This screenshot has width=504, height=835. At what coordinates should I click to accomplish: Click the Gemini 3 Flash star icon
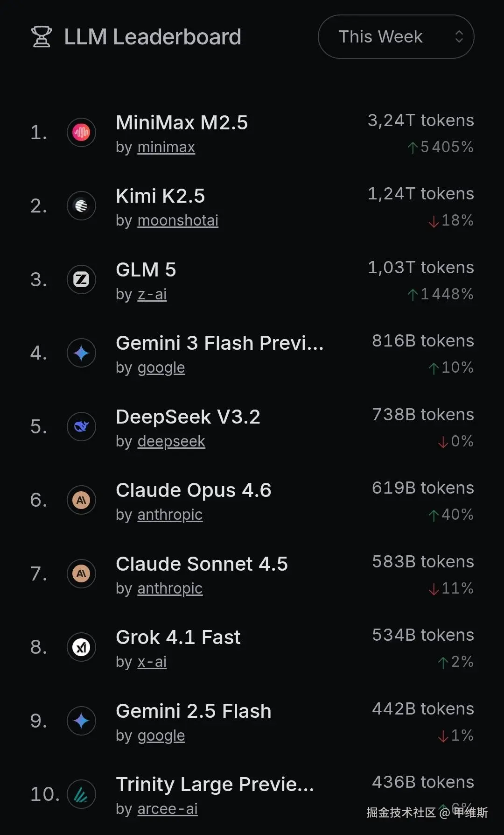pos(81,353)
